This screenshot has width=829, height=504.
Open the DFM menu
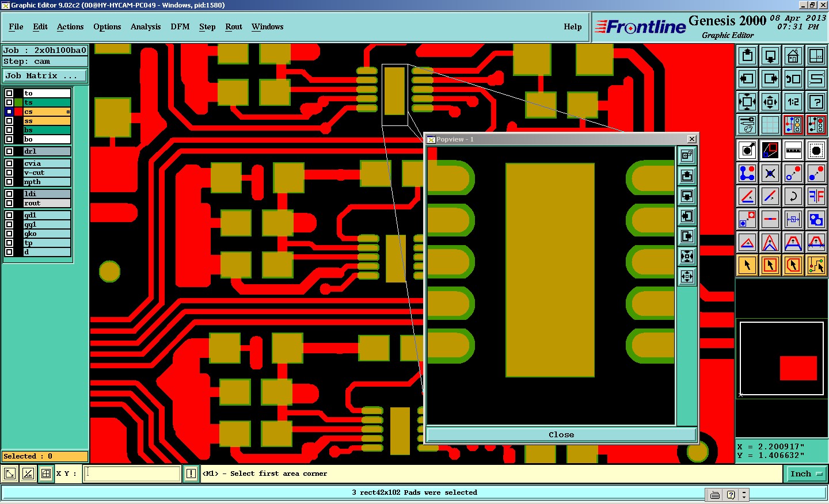[x=180, y=26]
